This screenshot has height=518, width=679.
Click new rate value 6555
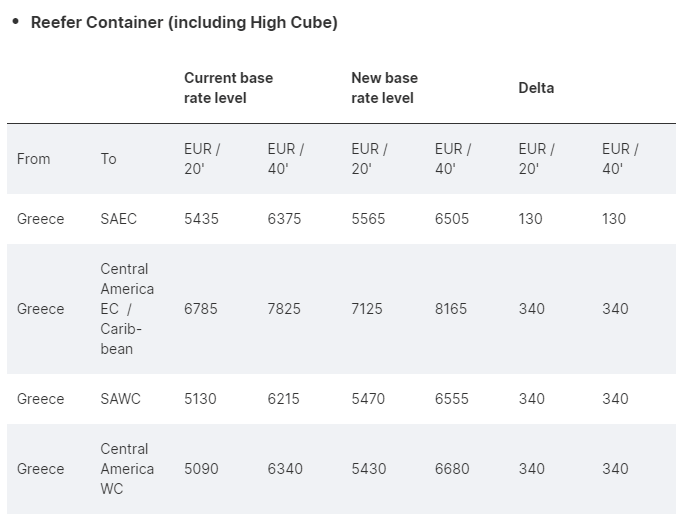point(451,399)
